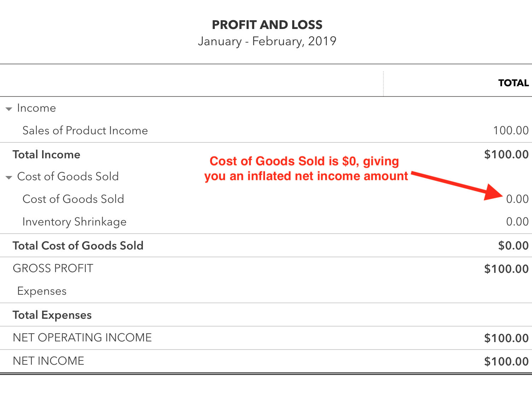Click the $100.00 Net Operating Income amount

506,338
